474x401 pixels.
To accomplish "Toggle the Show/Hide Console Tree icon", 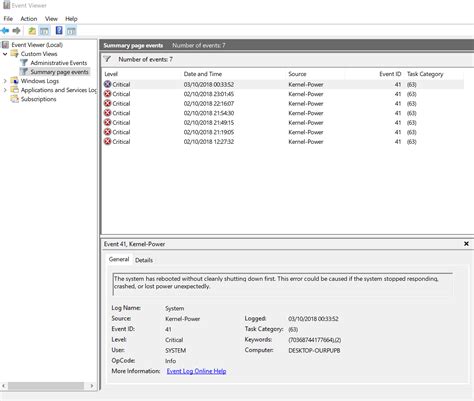I will click(44, 31).
